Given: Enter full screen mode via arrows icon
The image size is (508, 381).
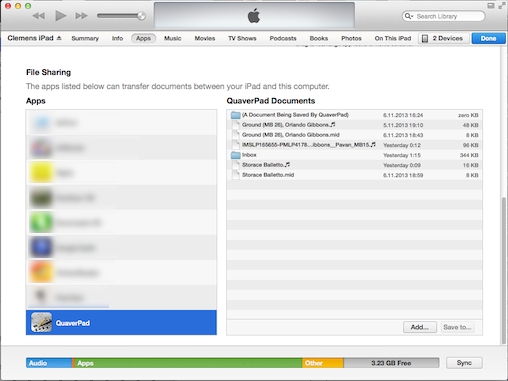Looking at the screenshot, I should coord(501,6).
